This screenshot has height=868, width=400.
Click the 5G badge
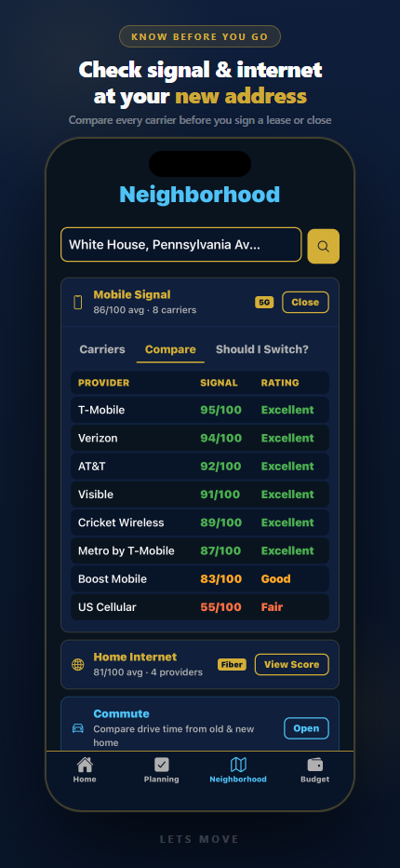tap(264, 303)
